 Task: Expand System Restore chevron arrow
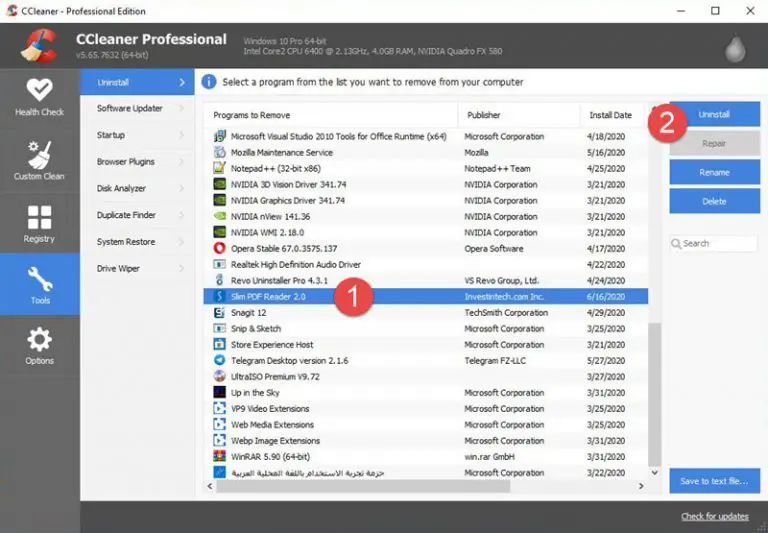(182, 242)
